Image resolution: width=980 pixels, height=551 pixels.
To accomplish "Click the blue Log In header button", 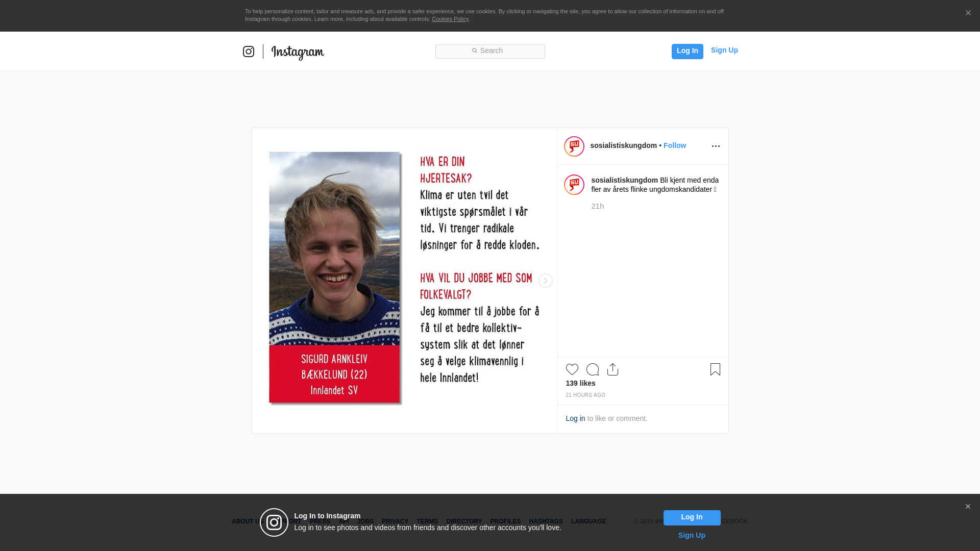I will (688, 52).
